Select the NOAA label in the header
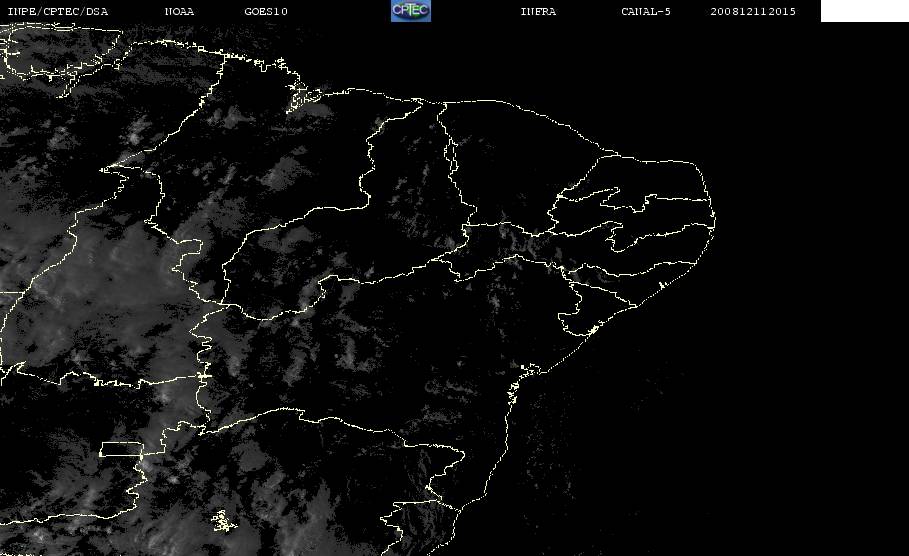Image resolution: width=909 pixels, height=556 pixels. [x=179, y=11]
